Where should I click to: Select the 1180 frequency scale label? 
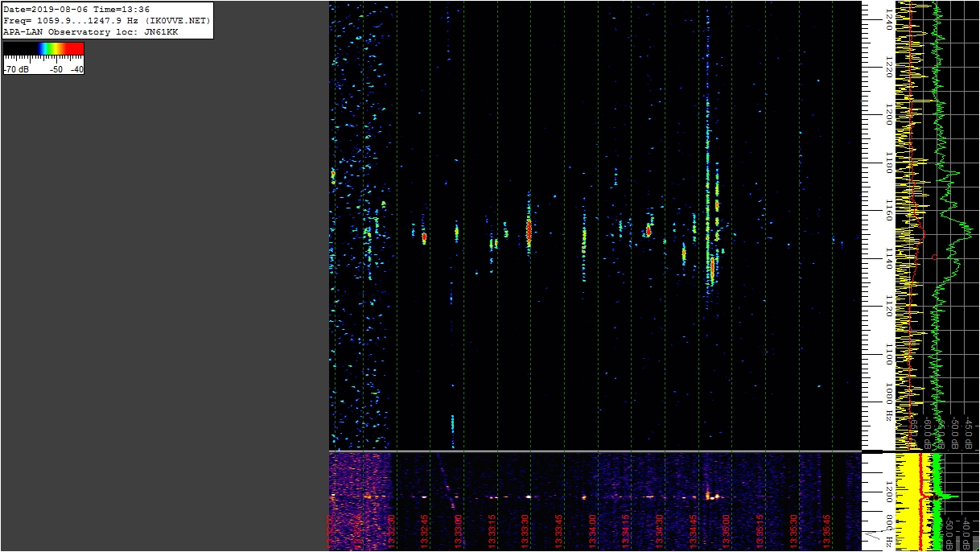tap(889, 163)
